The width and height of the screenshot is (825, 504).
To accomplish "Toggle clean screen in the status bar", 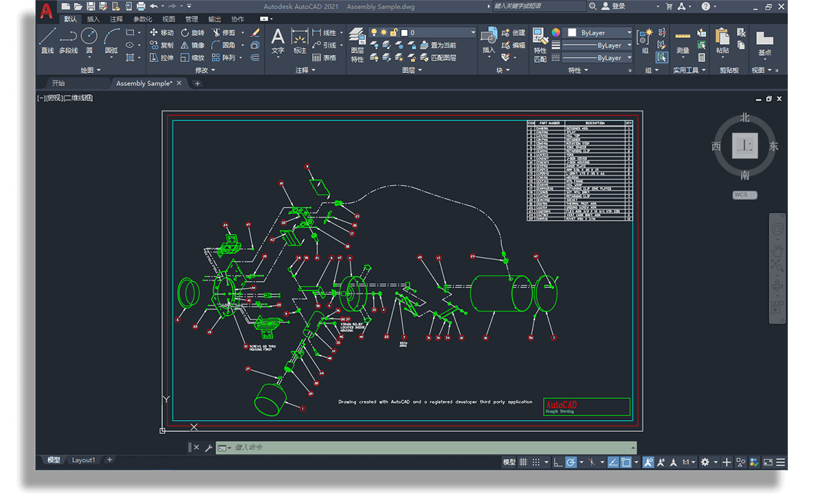I will click(x=768, y=462).
